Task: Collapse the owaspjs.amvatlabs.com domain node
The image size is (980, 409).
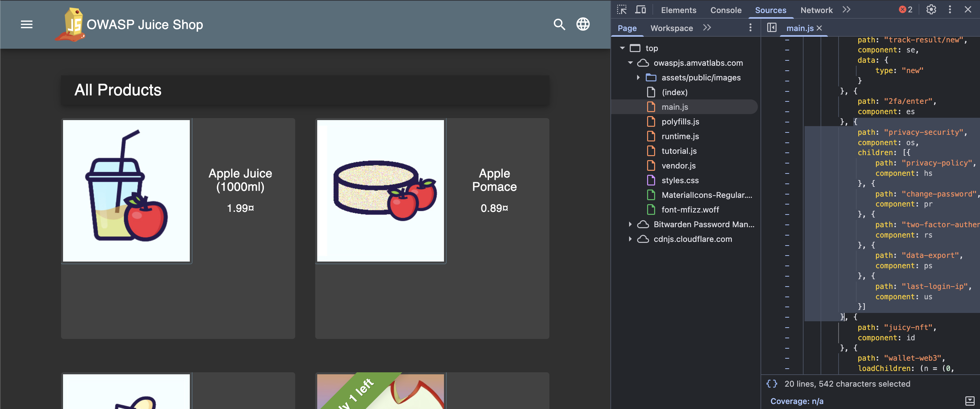Action: point(630,63)
